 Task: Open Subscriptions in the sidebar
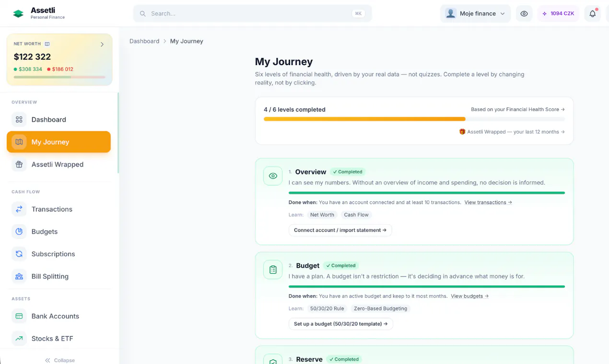pyautogui.click(x=59, y=254)
